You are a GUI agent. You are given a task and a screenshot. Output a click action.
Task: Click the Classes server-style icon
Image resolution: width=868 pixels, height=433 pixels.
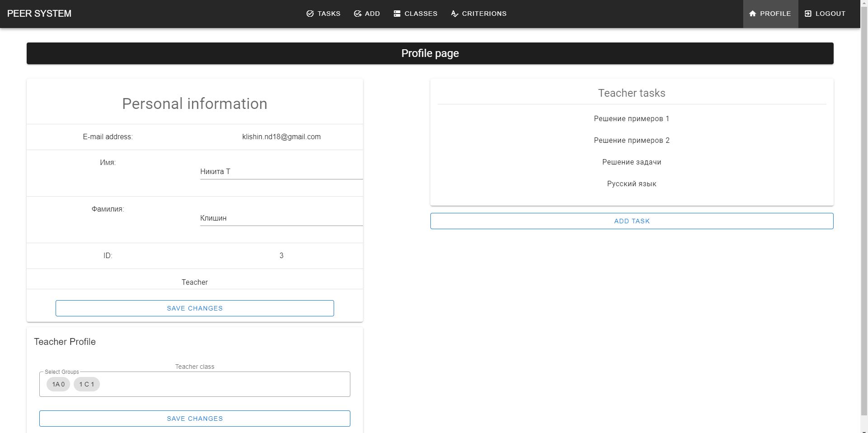point(397,14)
